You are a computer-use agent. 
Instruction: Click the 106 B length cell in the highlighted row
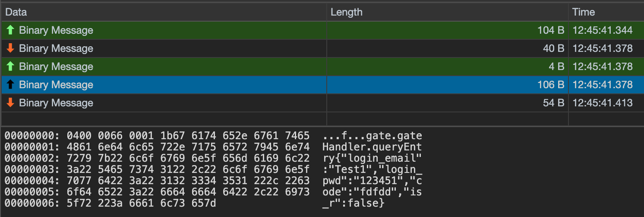(551, 85)
